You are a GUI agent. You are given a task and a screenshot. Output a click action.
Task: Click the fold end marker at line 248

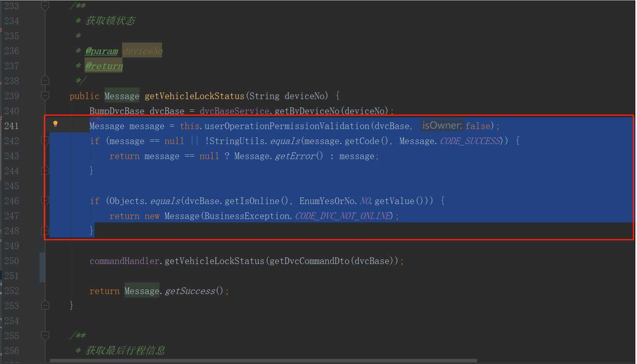pyautogui.click(x=45, y=230)
